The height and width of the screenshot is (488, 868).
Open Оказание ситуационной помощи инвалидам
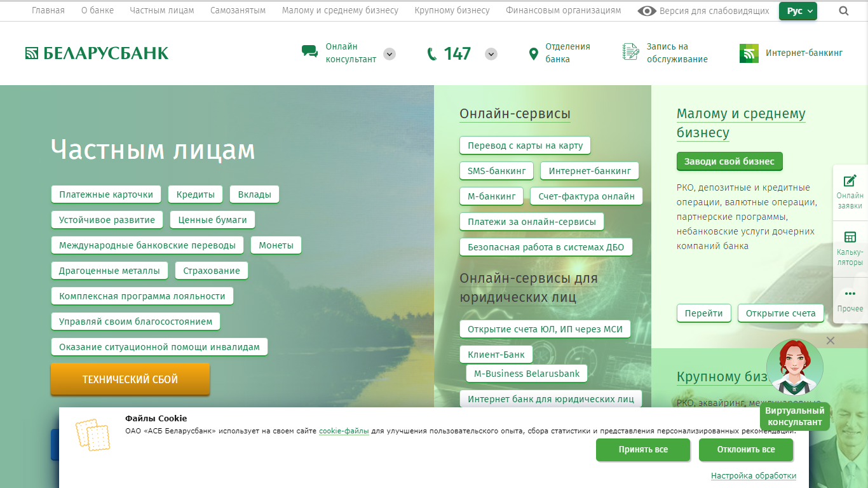tap(159, 347)
